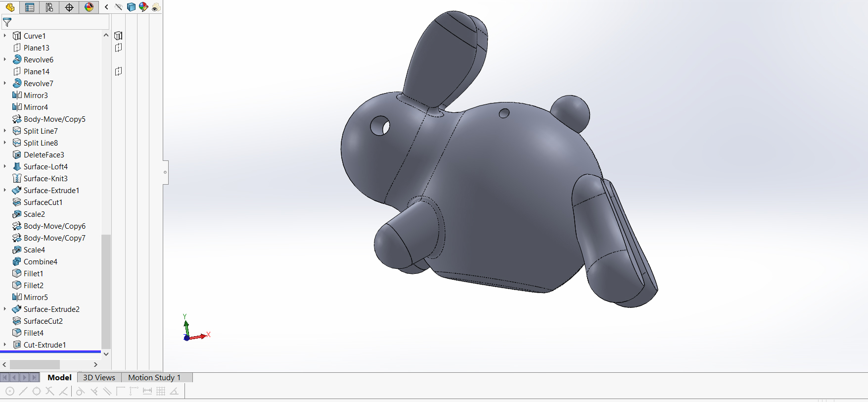
Task: Toggle the Mid Points snap
Action: point(23,391)
